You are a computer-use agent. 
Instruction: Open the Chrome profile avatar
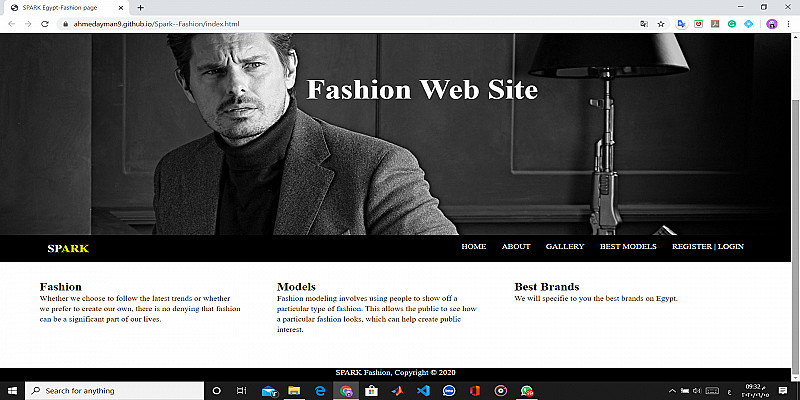pos(772,24)
